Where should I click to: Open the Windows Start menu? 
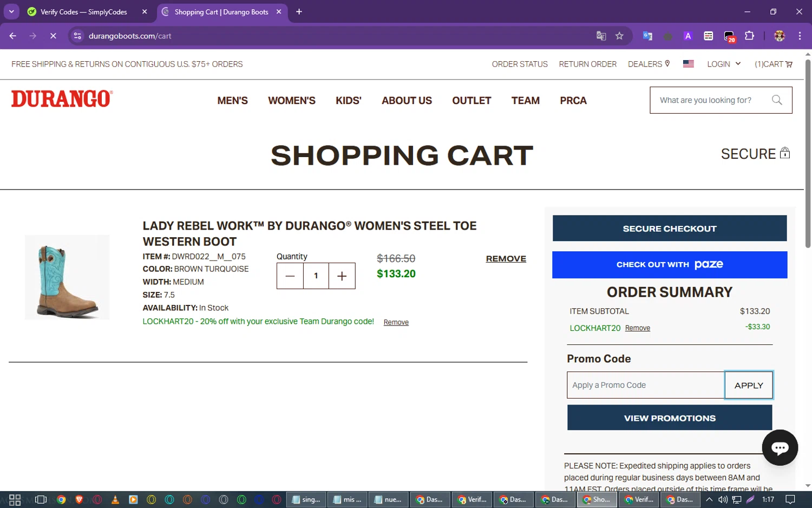15,499
